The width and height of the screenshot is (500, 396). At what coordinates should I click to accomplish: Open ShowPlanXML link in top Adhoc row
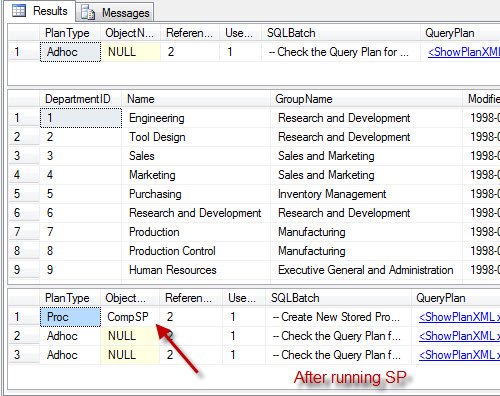463,52
